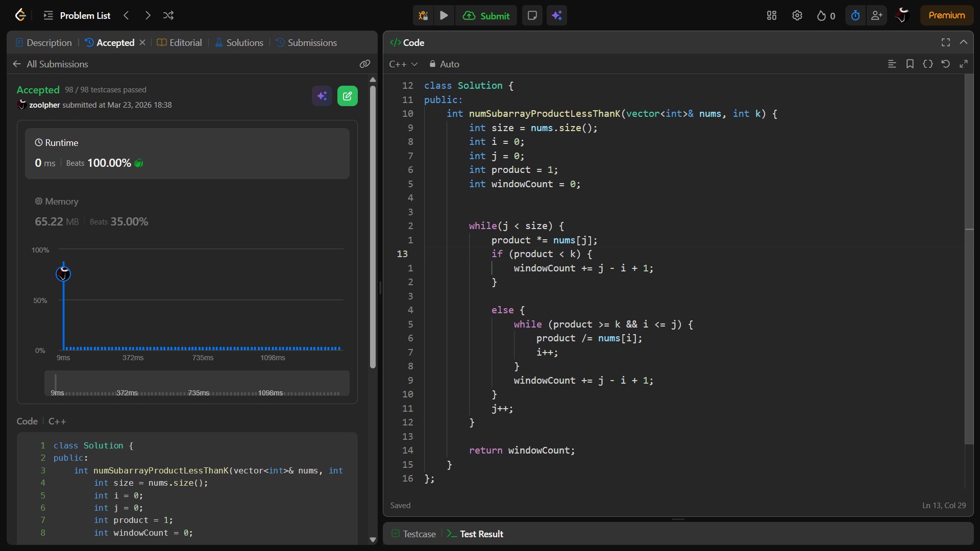Click the green edit note icon

point(347,96)
